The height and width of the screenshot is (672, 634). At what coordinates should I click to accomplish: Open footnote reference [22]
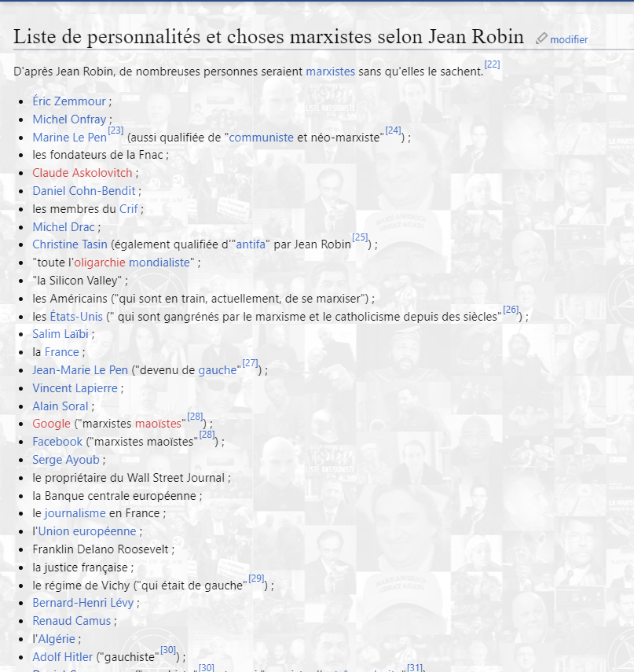pos(492,64)
